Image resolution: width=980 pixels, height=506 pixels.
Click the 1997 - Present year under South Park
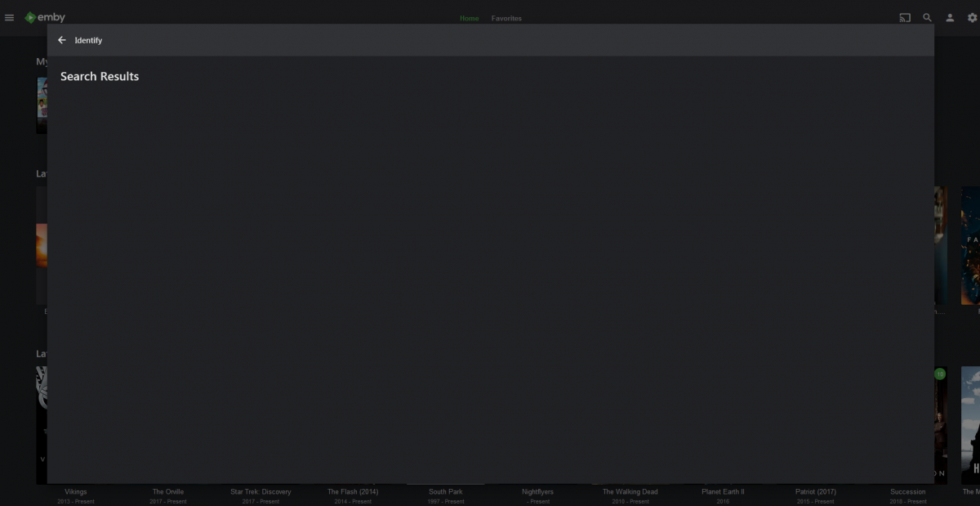[x=446, y=501]
